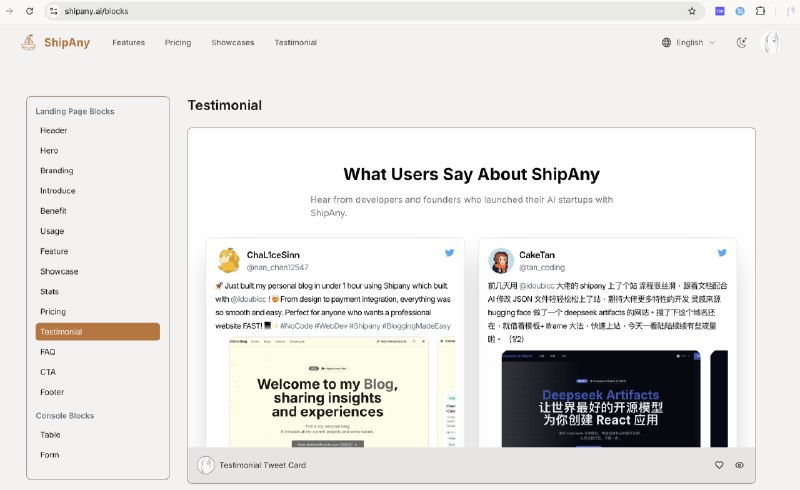Select Introduce block in sidebar
The height and width of the screenshot is (490, 800).
pyautogui.click(x=97, y=190)
